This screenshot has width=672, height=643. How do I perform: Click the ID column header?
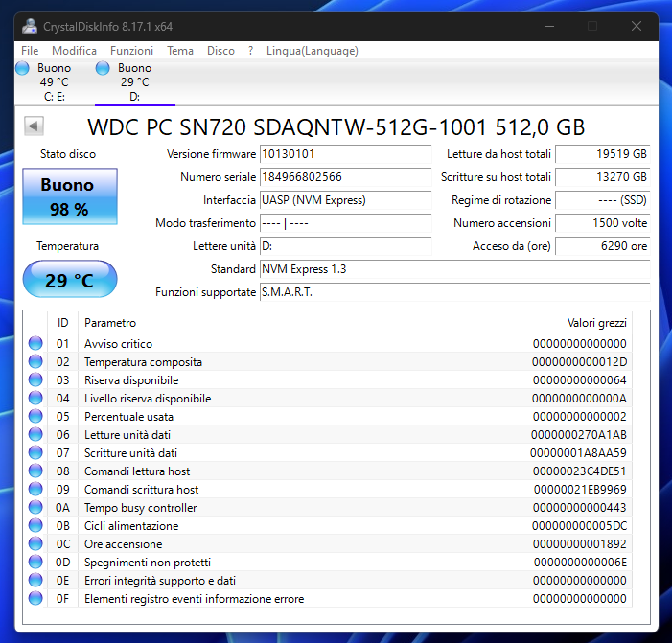62,323
